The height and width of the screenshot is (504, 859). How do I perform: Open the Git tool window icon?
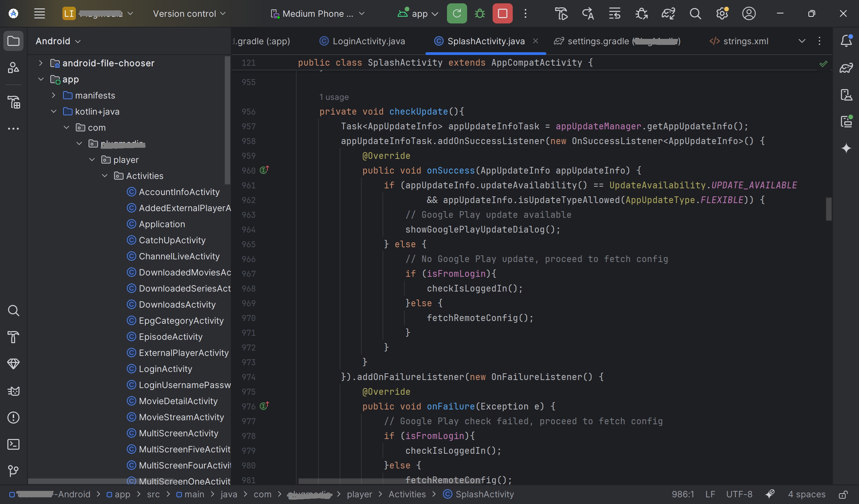point(13,470)
